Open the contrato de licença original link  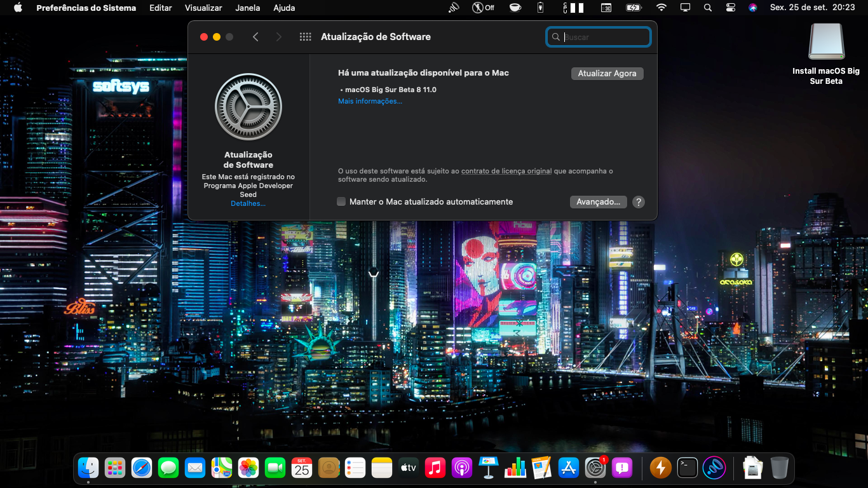coord(506,171)
